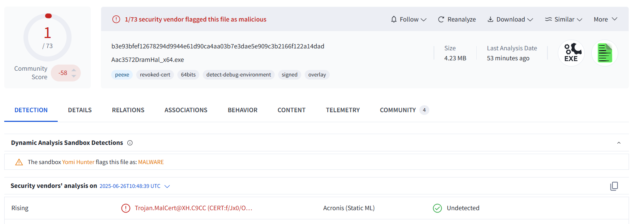The width and height of the screenshot is (644, 224).
Task: Downvote the community score
Action: pos(74,76)
